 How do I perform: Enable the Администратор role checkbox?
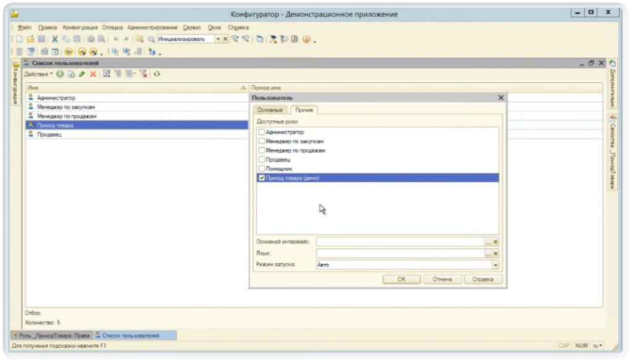pyautogui.click(x=262, y=132)
